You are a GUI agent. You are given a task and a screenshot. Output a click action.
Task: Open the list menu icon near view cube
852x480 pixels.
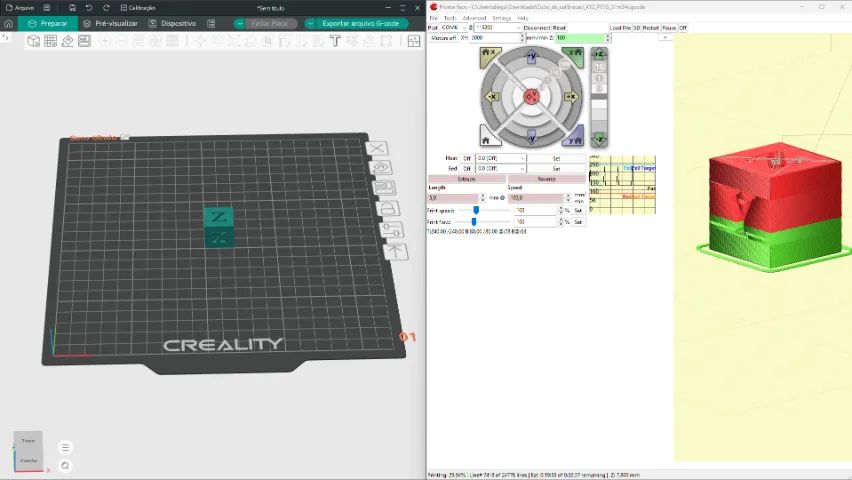click(x=65, y=447)
